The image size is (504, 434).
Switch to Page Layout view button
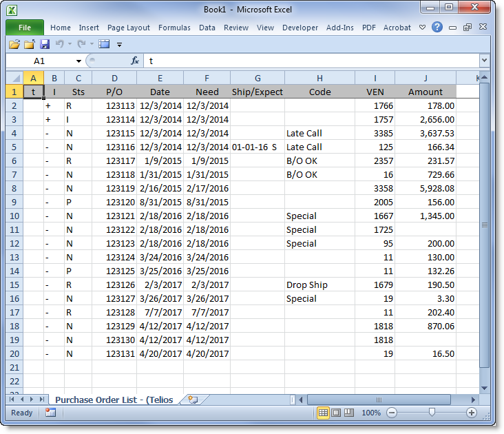(x=336, y=413)
